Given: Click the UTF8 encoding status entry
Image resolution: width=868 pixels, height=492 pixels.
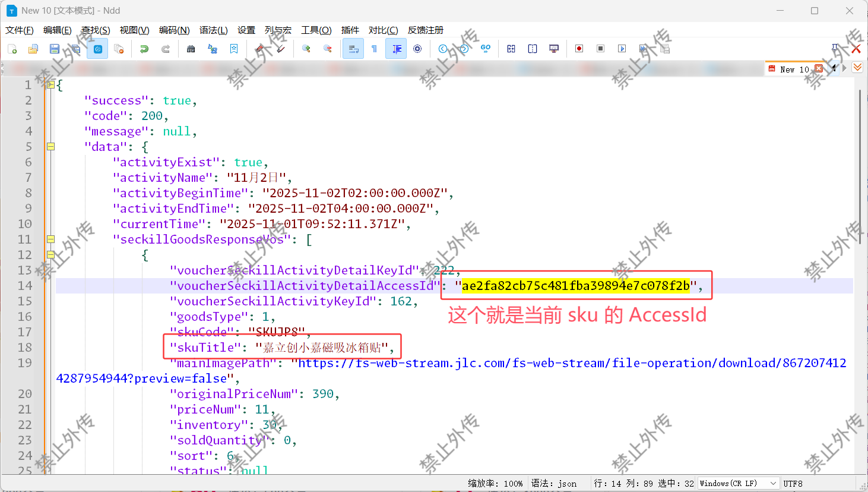Looking at the screenshot, I should tap(793, 484).
